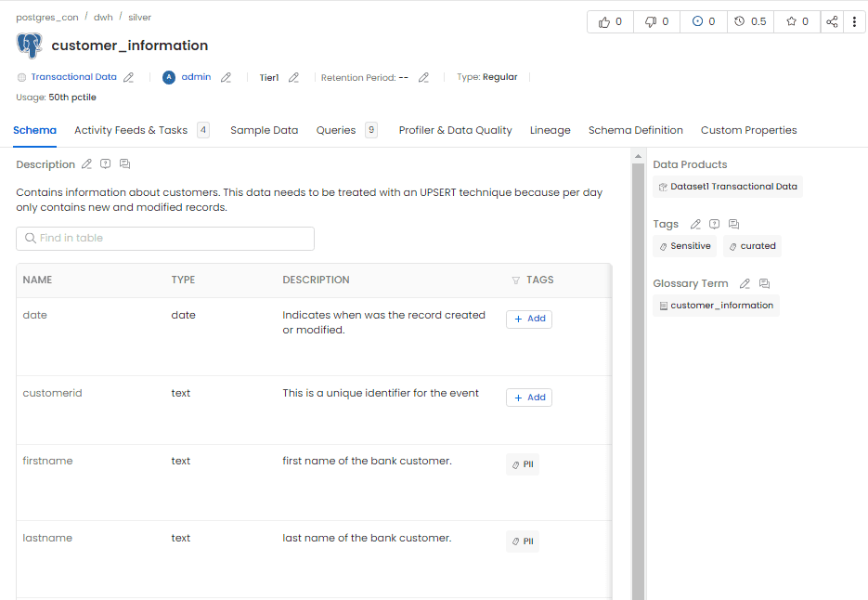
Task: Star the table to follow it
Action: tap(797, 21)
